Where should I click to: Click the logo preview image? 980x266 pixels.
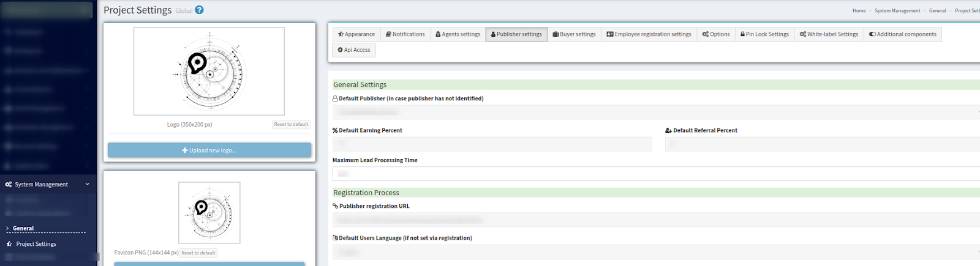point(209,72)
